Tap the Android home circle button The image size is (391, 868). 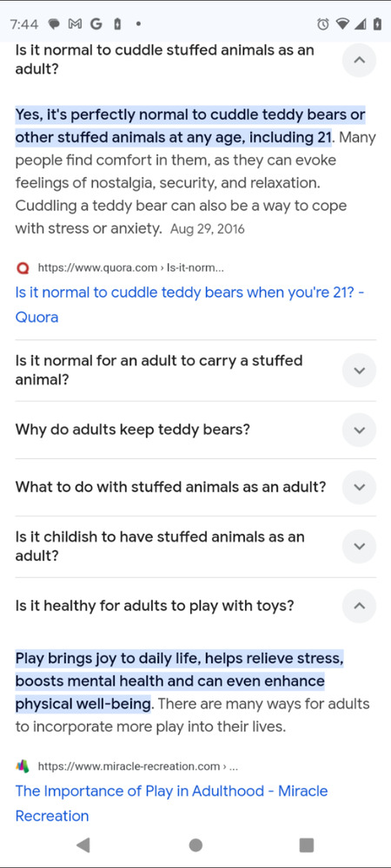point(195,845)
